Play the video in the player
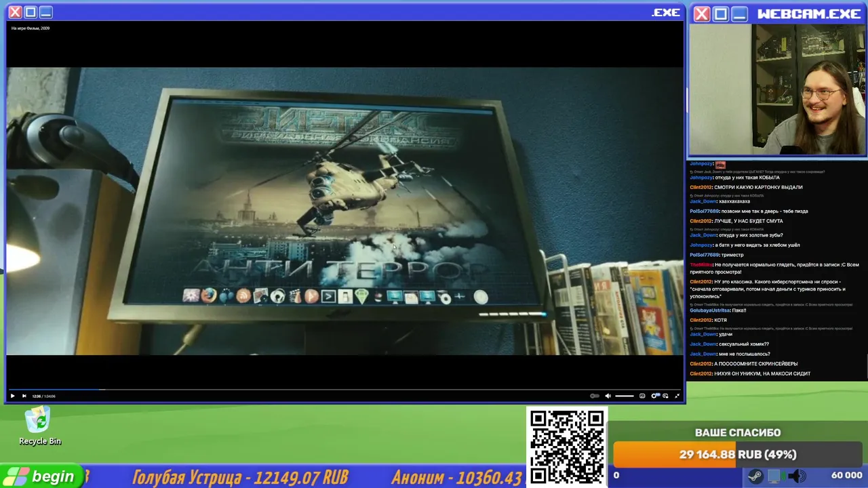The height and width of the screenshot is (488, 868). [x=12, y=396]
